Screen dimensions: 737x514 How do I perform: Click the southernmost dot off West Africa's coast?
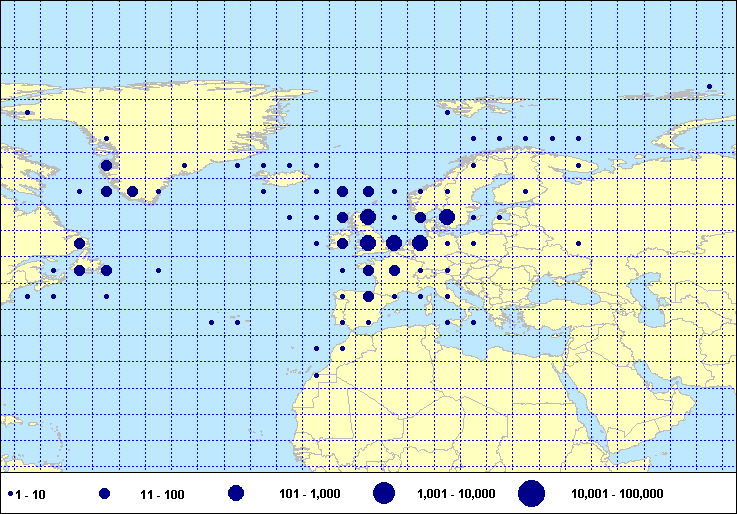316,375
